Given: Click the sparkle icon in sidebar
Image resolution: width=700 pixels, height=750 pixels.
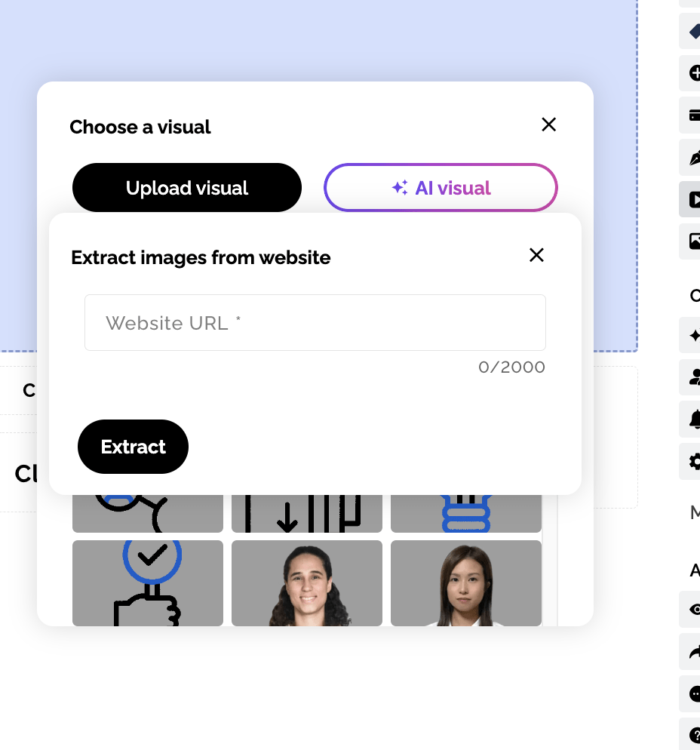Looking at the screenshot, I should pos(692,336).
